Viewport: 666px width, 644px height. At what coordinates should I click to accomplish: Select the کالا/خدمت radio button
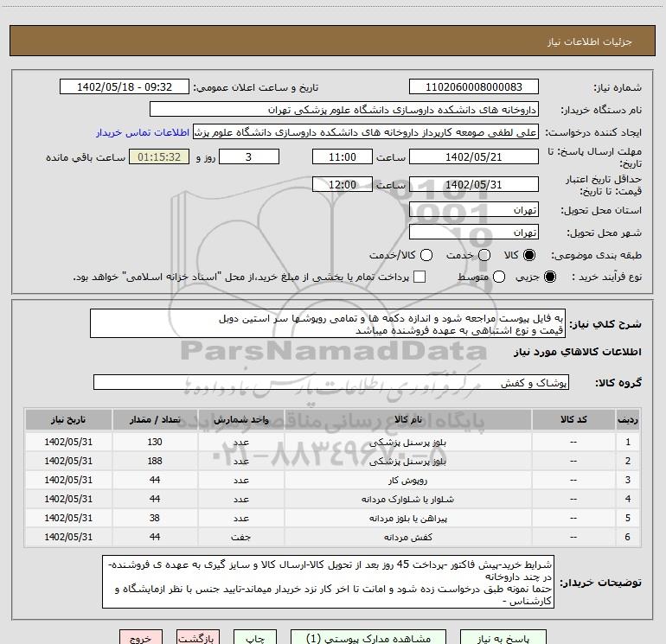pyautogui.click(x=426, y=255)
